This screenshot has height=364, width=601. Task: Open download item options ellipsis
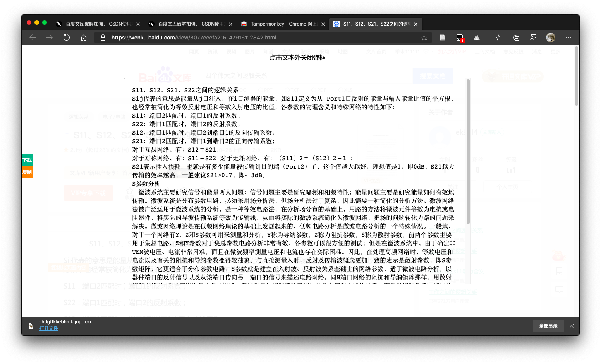tap(102, 326)
